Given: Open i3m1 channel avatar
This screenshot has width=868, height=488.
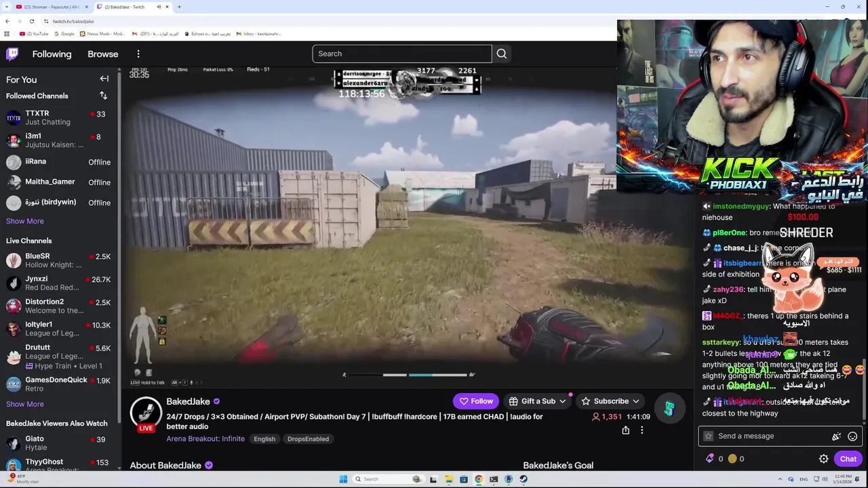Looking at the screenshot, I should tap(14, 140).
